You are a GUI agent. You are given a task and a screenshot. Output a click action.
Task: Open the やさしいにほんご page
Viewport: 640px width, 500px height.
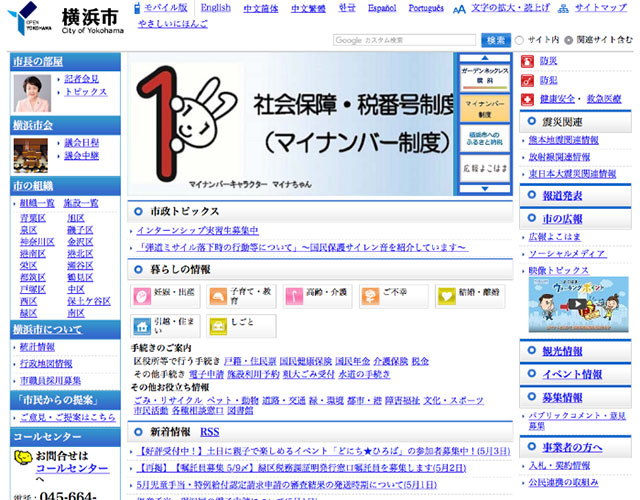[x=173, y=24]
